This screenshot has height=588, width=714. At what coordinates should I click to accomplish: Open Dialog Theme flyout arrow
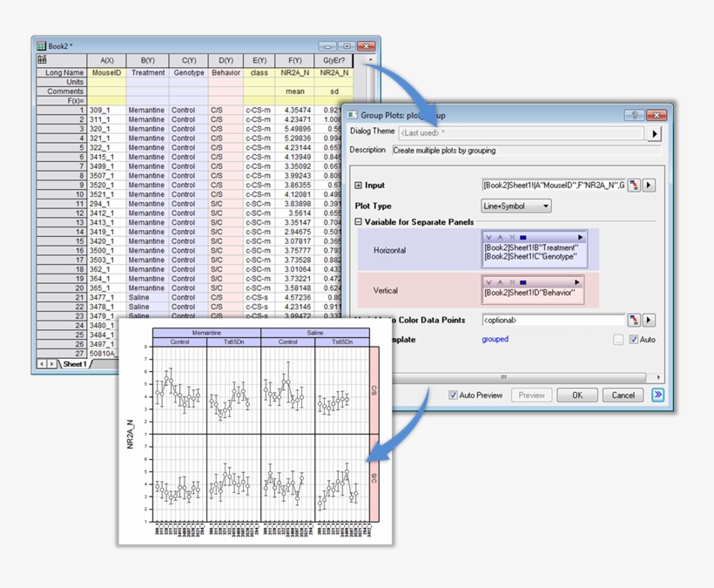656,133
